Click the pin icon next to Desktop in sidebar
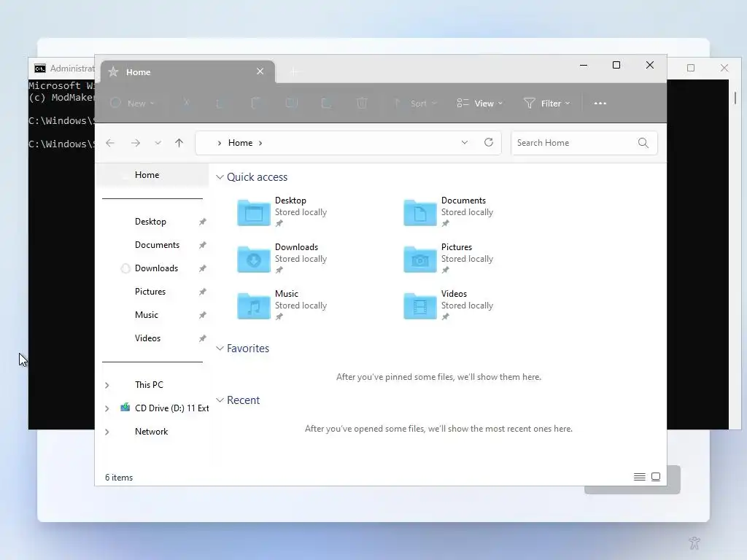Screen dimensions: 747x560 [203, 222]
